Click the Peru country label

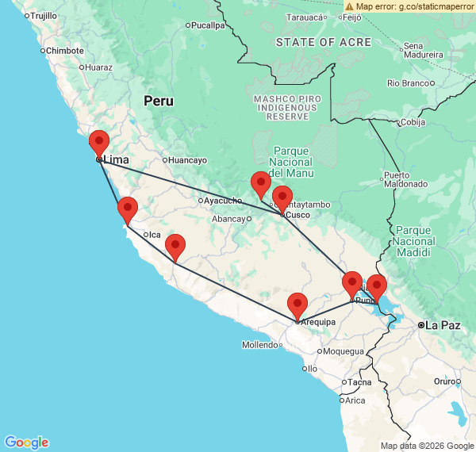(159, 101)
